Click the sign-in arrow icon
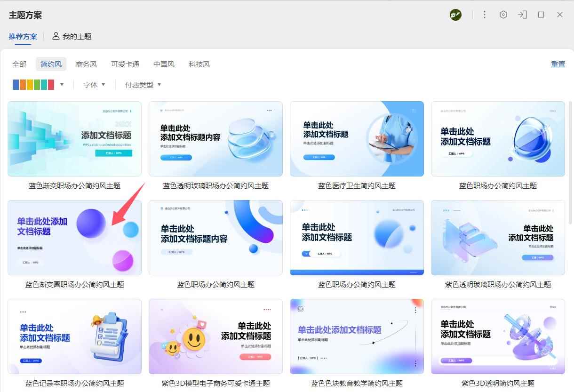Viewport: 574px width, 392px height. 522,15
